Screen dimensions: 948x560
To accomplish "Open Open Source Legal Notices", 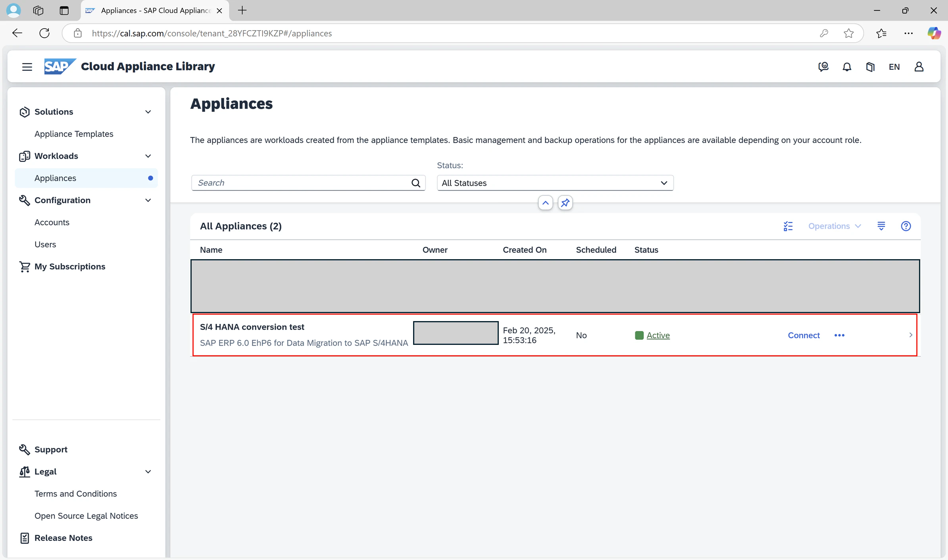I will 86,516.
